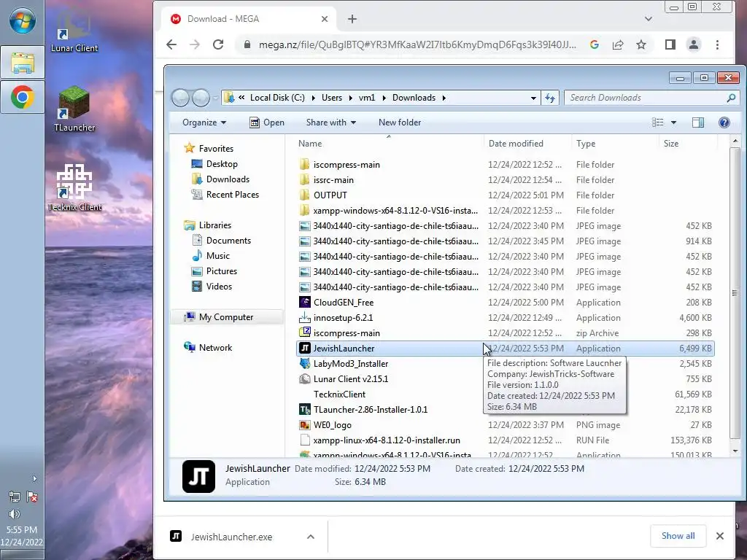Click the Search Downloads field

point(651,98)
